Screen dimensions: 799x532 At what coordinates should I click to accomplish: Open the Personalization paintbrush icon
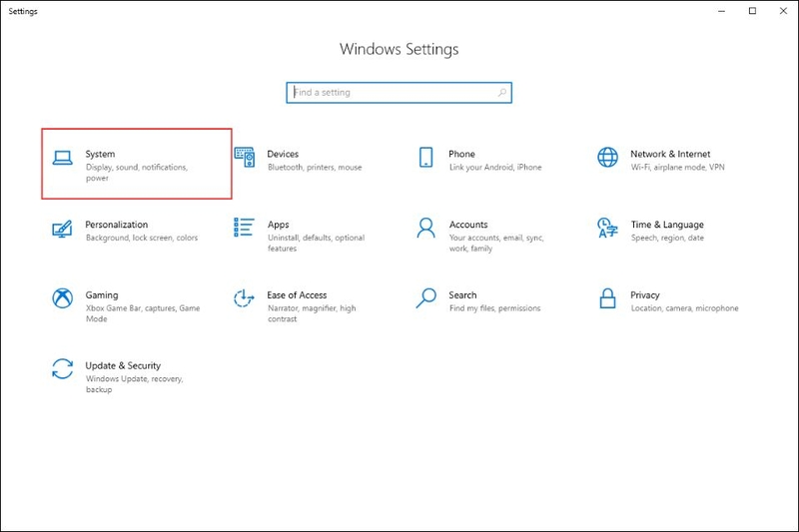pyautogui.click(x=62, y=230)
